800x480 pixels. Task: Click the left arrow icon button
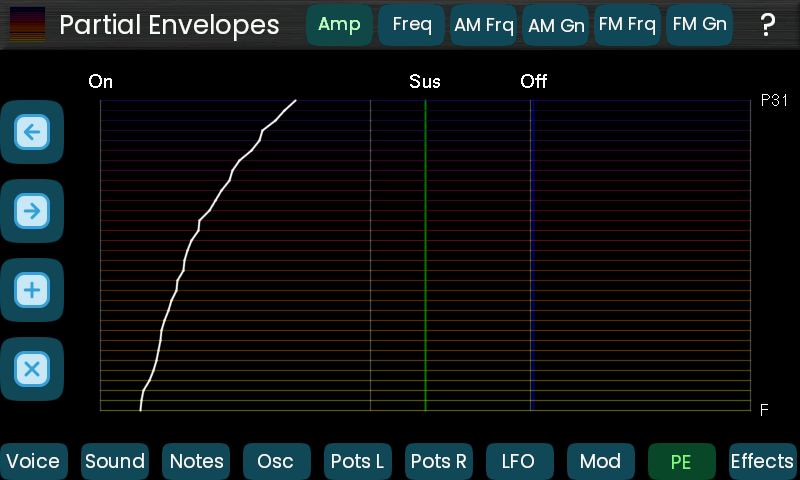tap(32, 132)
